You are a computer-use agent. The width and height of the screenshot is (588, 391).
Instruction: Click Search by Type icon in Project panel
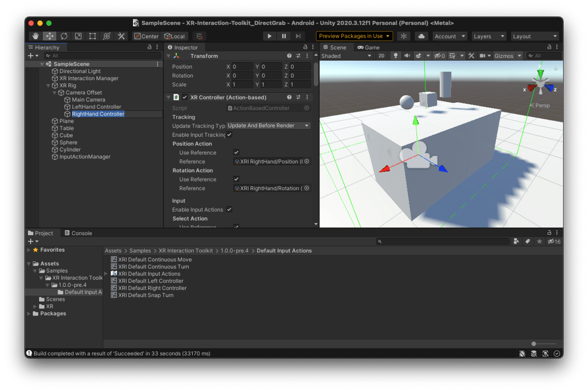click(x=516, y=242)
